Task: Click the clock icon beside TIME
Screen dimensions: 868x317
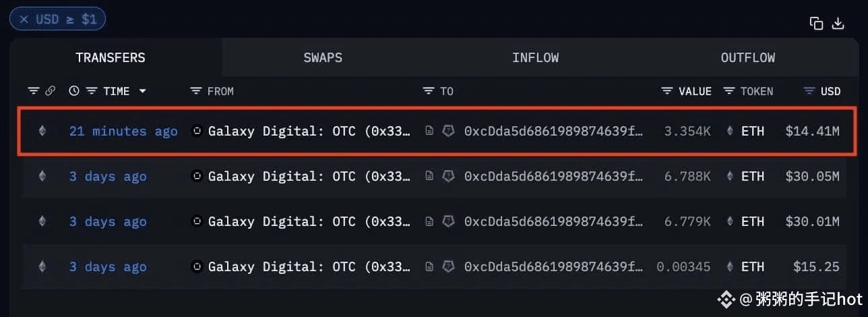Action: (74, 91)
